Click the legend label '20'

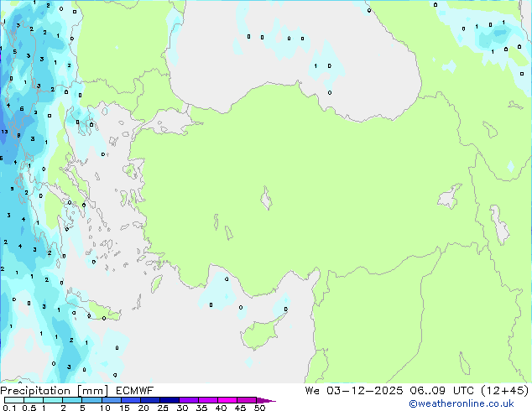(x=143, y=408)
